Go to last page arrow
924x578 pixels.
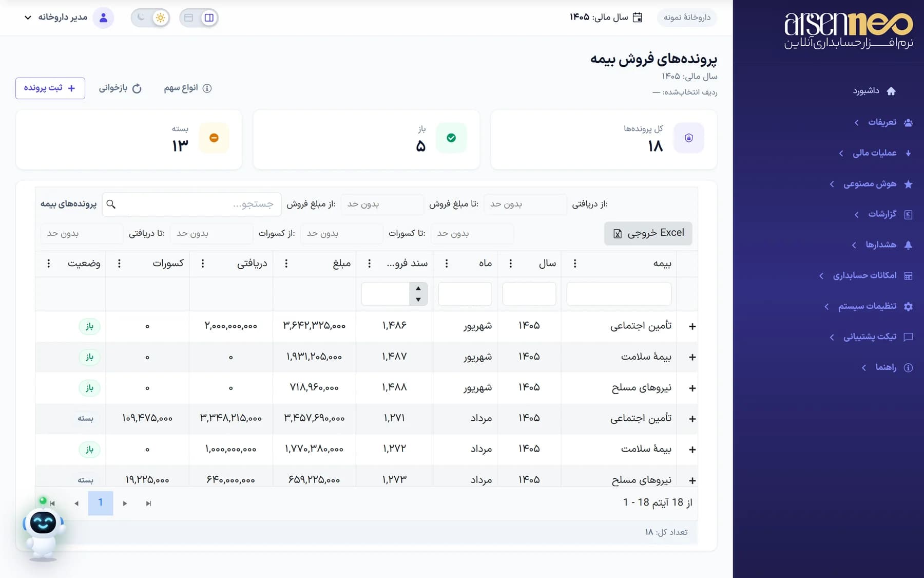148,504
